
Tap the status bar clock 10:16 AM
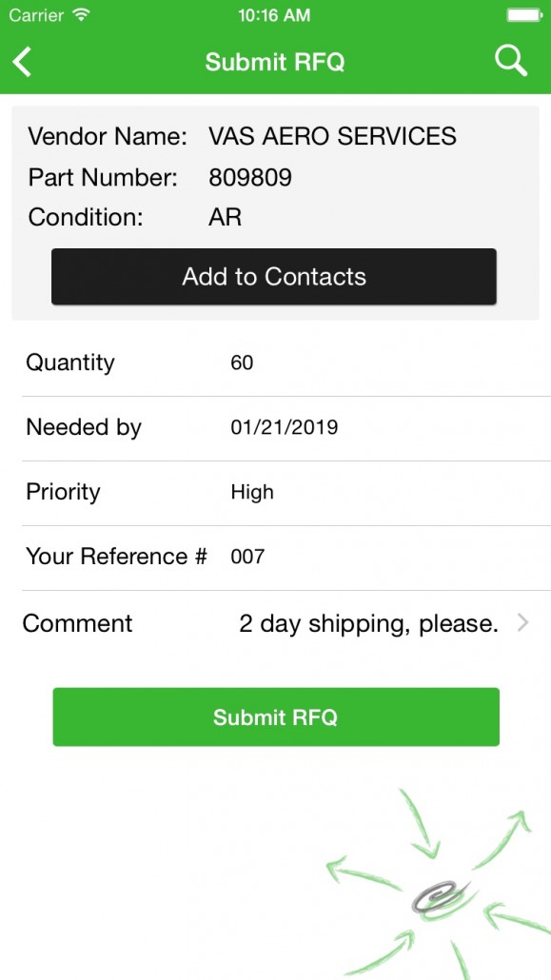[275, 15]
